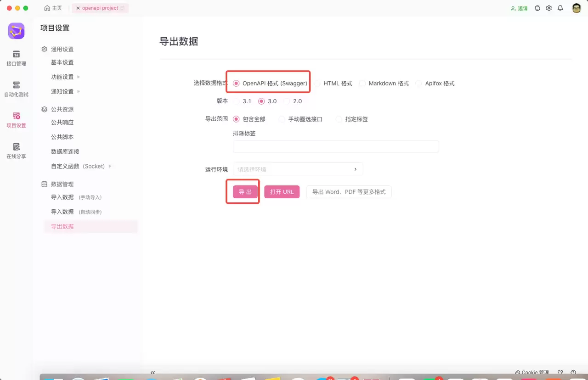Click the 通用设置 section header
The width and height of the screenshot is (588, 380).
(x=57, y=49)
